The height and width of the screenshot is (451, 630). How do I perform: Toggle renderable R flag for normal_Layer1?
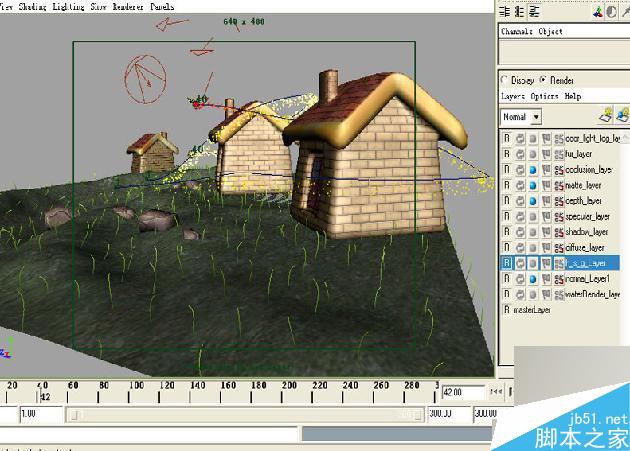pos(507,279)
